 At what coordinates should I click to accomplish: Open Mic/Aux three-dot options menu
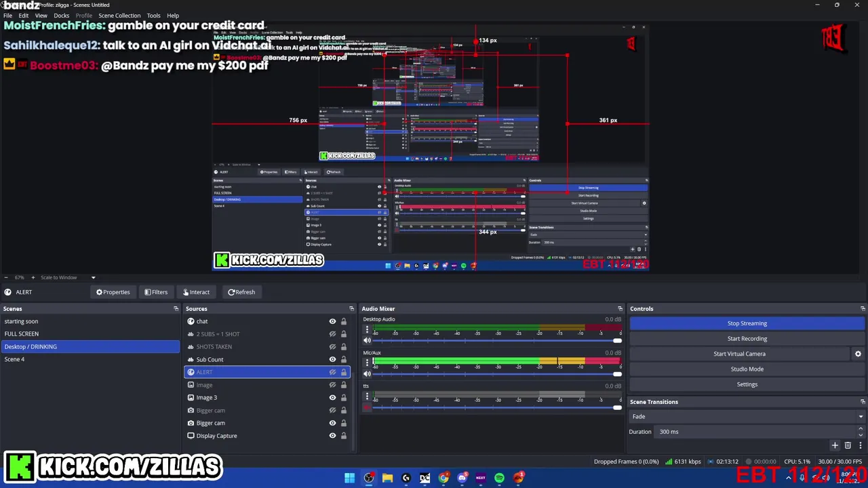[x=367, y=363]
